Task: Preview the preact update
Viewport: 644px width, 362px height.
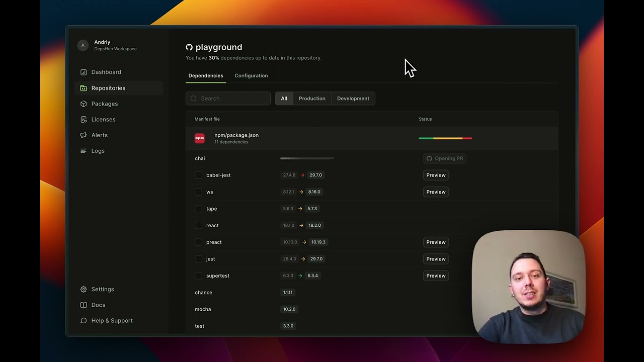Action: [436, 242]
